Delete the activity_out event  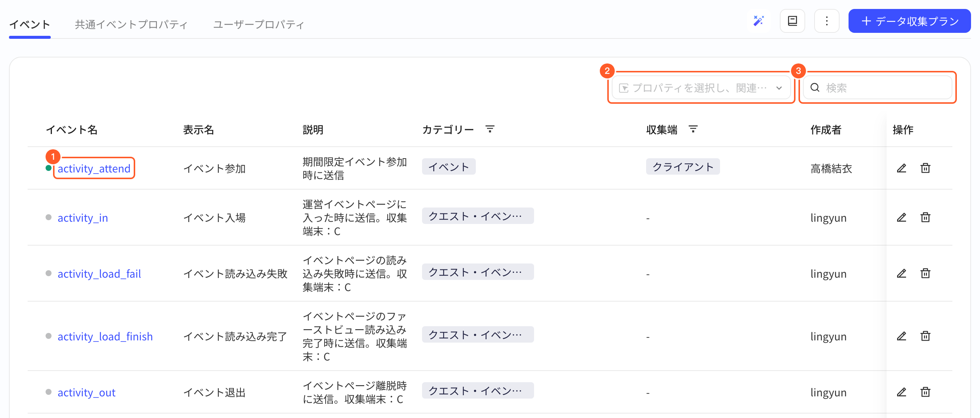(925, 392)
